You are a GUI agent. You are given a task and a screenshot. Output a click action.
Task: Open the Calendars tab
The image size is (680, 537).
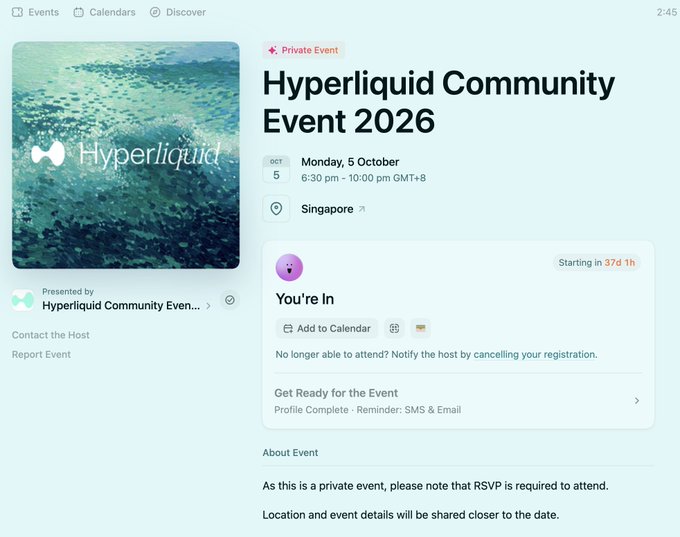click(104, 12)
